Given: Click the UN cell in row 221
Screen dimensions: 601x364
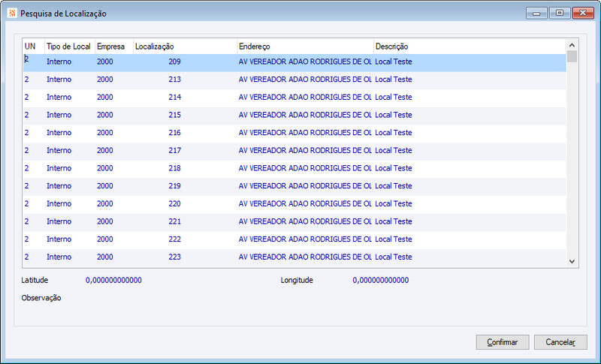Looking at the screenshot, I should tap(26, 221).
